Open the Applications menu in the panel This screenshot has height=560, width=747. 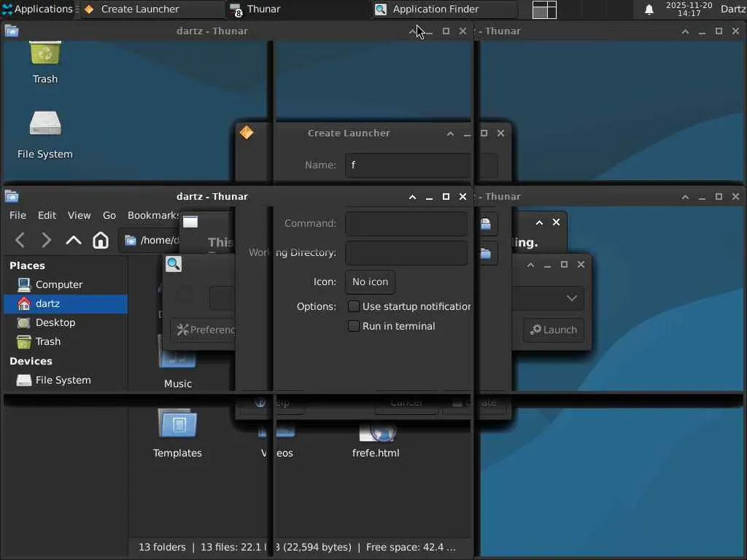pyautogui.click(x=37, y=9)
